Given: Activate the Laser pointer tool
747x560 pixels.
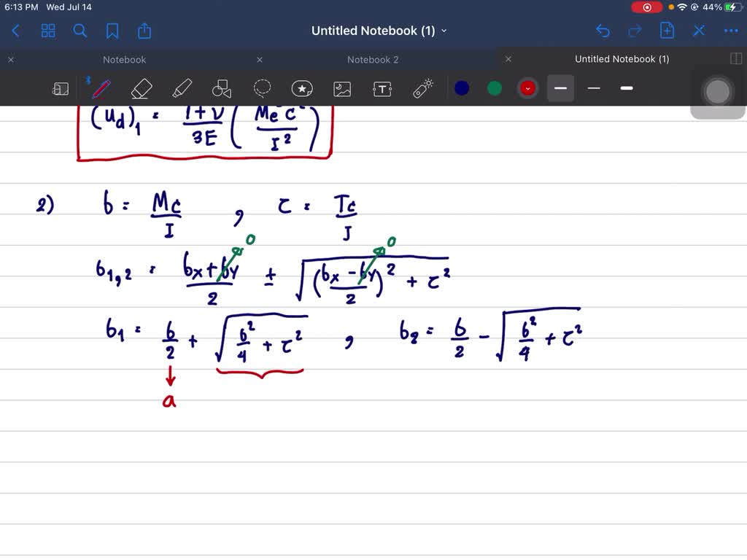Looking at the screenshot, I should click(422, 88).
